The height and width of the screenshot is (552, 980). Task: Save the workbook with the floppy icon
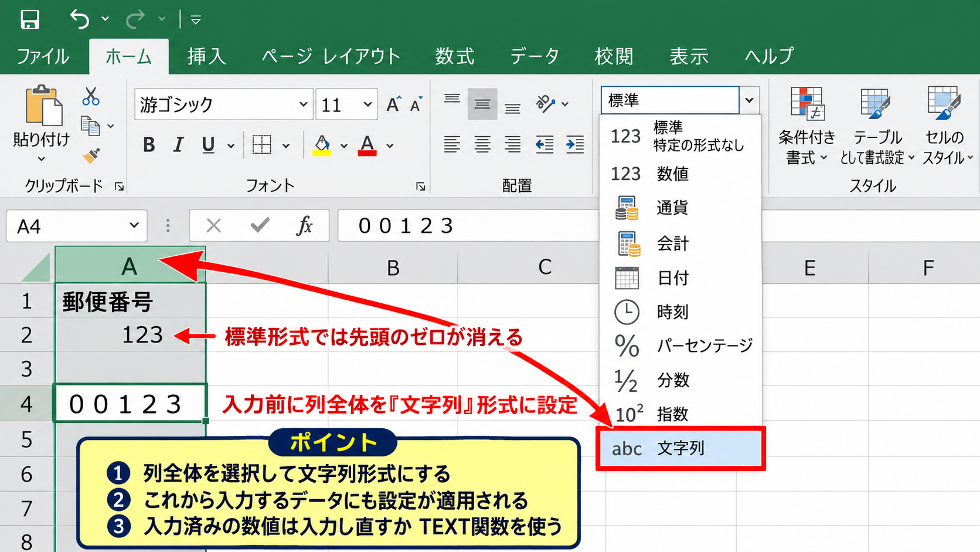(x=30, y=19)
